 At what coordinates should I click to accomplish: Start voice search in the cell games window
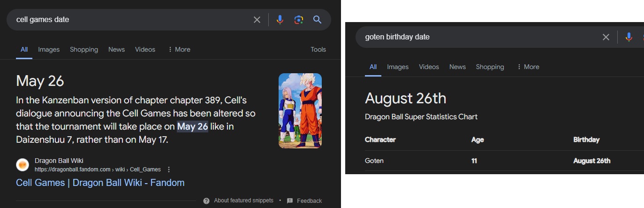coord(280,20)
